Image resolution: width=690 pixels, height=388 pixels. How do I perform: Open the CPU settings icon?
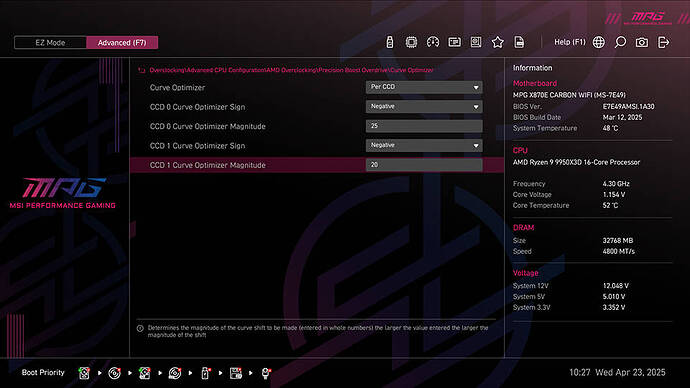(x=411, y=42)
